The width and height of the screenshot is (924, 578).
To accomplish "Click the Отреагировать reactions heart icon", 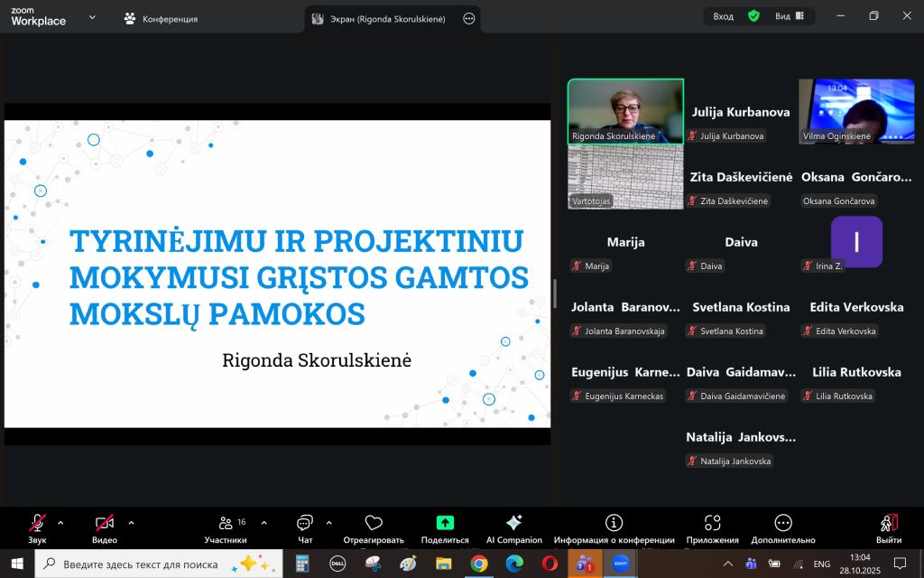I will pos(374,524).
